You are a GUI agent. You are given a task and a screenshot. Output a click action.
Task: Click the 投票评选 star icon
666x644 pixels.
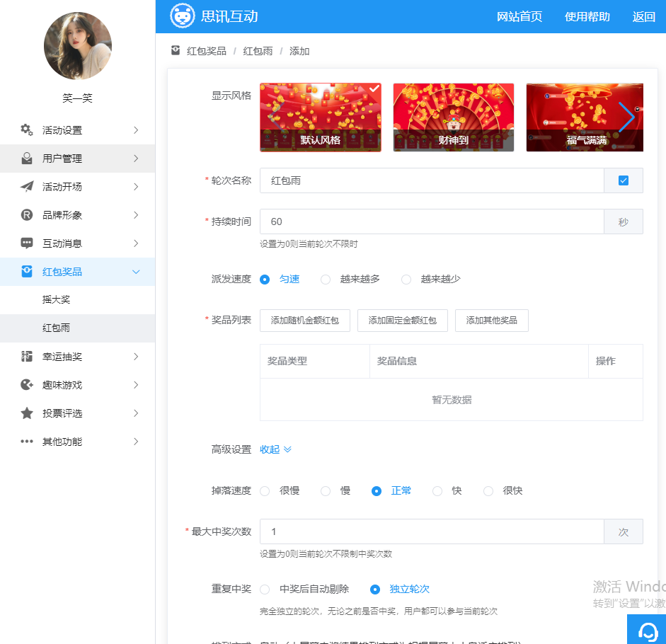(27, 413)
